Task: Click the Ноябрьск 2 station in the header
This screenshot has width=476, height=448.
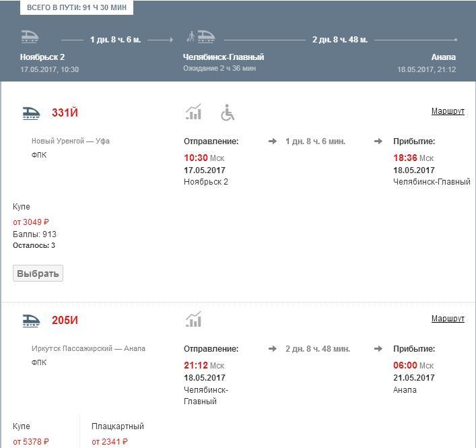Action: (42, 57)
